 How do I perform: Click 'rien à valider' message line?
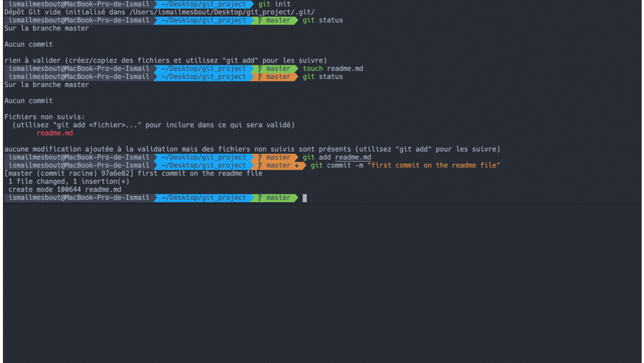tap(166, 60)
